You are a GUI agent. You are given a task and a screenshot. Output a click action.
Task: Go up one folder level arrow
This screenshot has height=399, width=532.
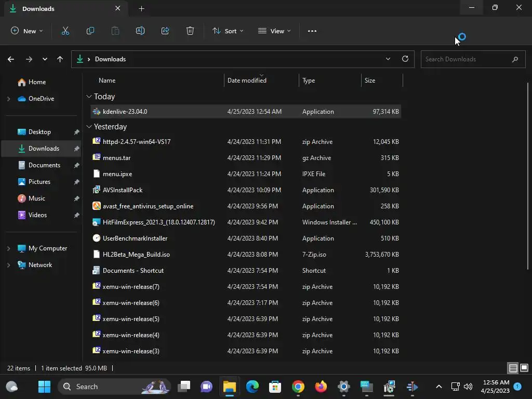tap(60, 59)
